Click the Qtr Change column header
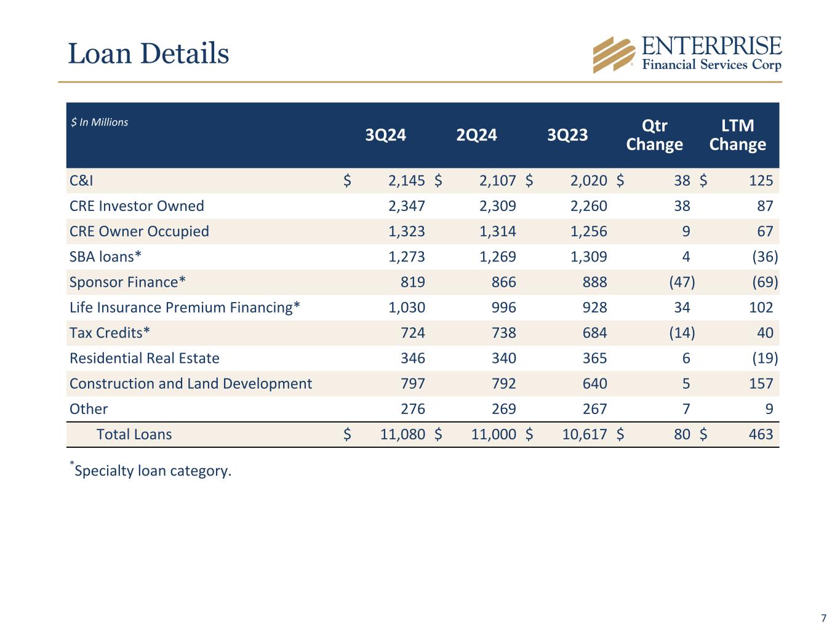 click(654, 135)
